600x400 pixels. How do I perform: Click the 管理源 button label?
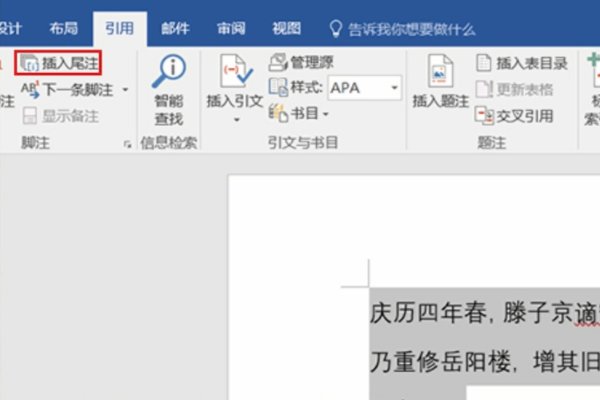click(312, 62)
